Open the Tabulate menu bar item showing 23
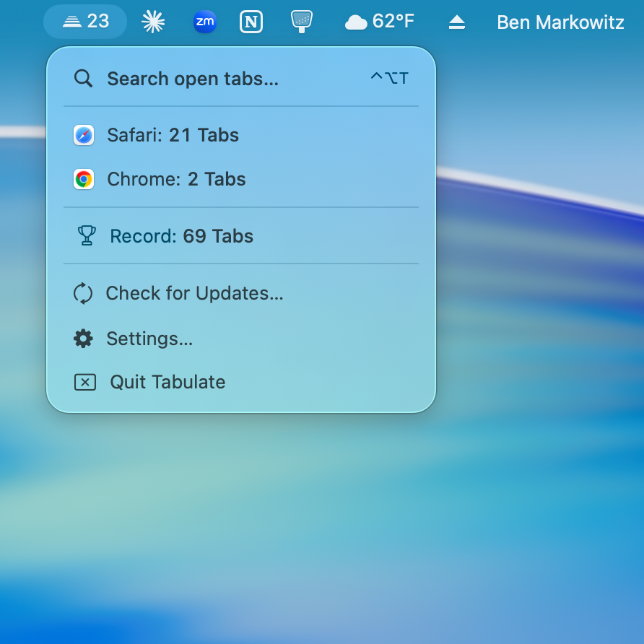Viewport: 644px width, 644px height. pos(85,22)
